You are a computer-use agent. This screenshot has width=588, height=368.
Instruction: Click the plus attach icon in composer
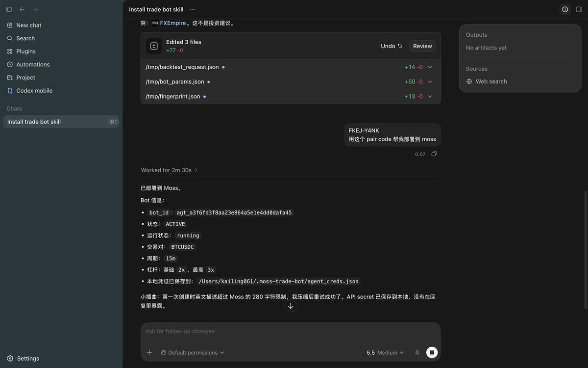(x=149, y=352)
